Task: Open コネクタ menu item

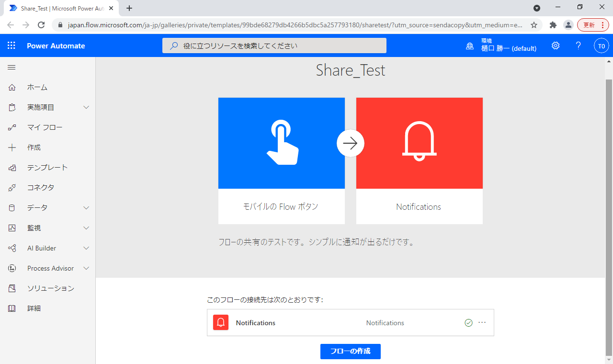Action: [x=41, y=188]
